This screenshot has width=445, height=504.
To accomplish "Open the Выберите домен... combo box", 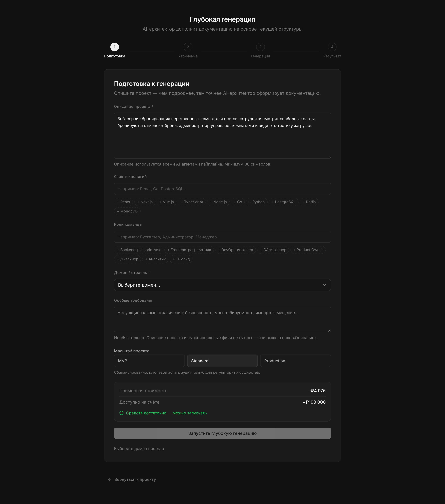I will 222,285.
